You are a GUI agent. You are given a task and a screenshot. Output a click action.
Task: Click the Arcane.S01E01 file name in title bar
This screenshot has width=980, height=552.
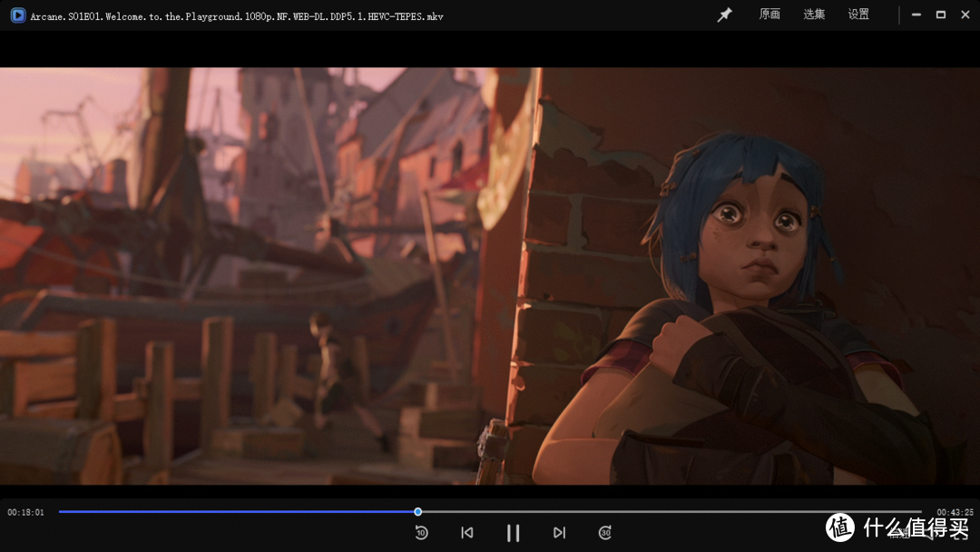(237, 17)
